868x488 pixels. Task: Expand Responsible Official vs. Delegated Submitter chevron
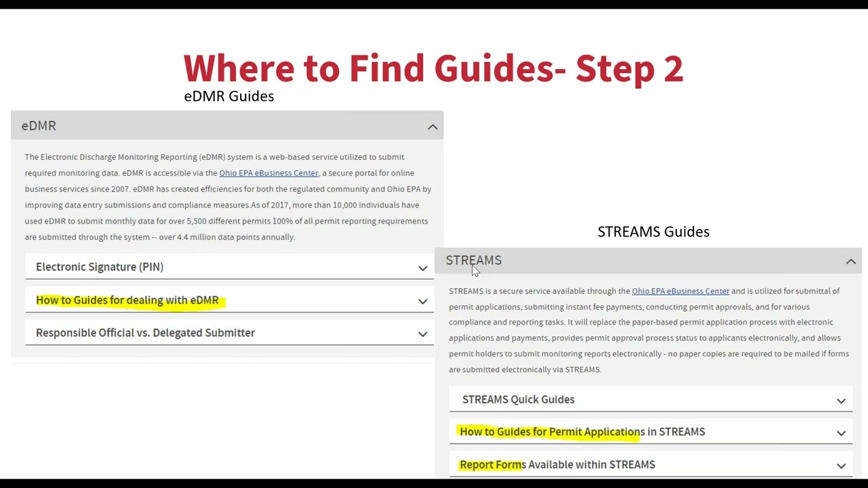pos(422,334)
